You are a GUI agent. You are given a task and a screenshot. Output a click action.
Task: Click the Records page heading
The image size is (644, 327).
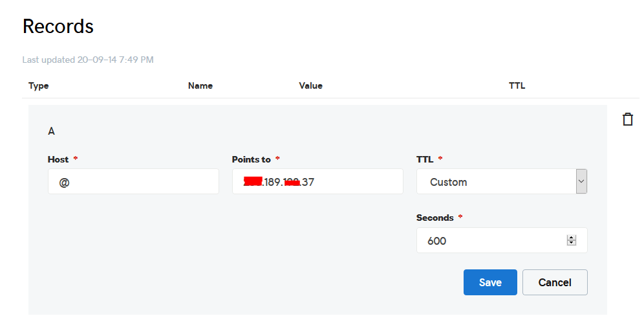(x=58, y=27)
